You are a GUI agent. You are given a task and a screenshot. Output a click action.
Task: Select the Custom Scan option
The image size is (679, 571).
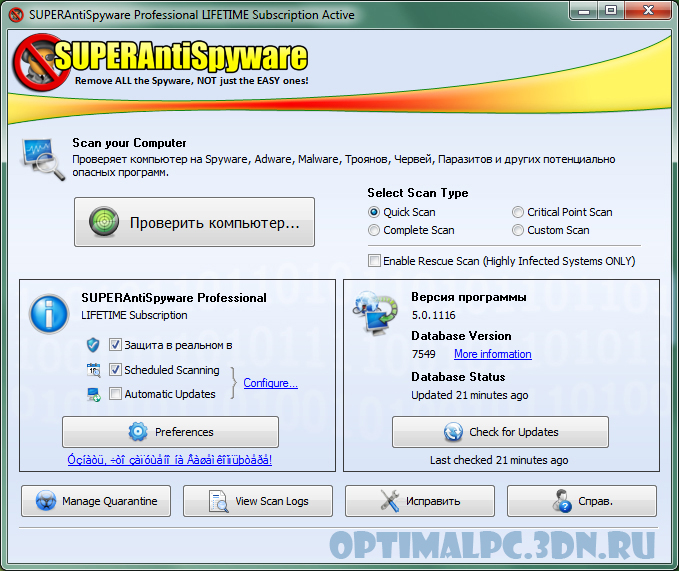click(517, 230)
